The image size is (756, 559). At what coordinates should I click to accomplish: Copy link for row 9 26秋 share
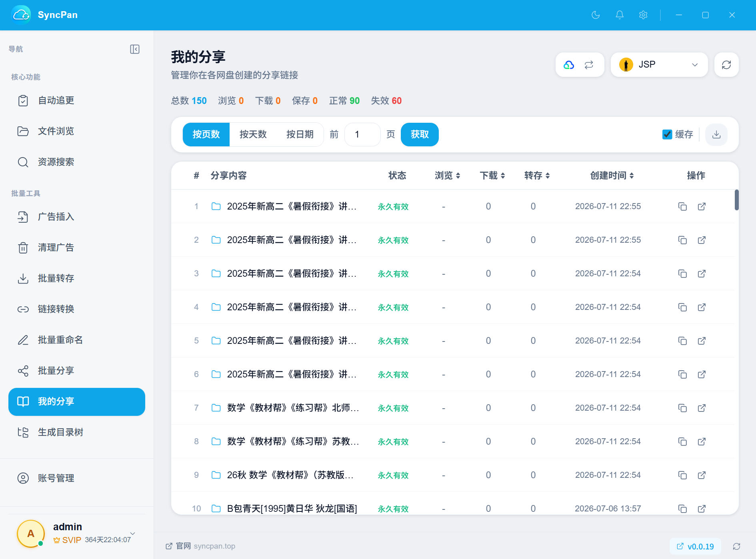(682, 475)
